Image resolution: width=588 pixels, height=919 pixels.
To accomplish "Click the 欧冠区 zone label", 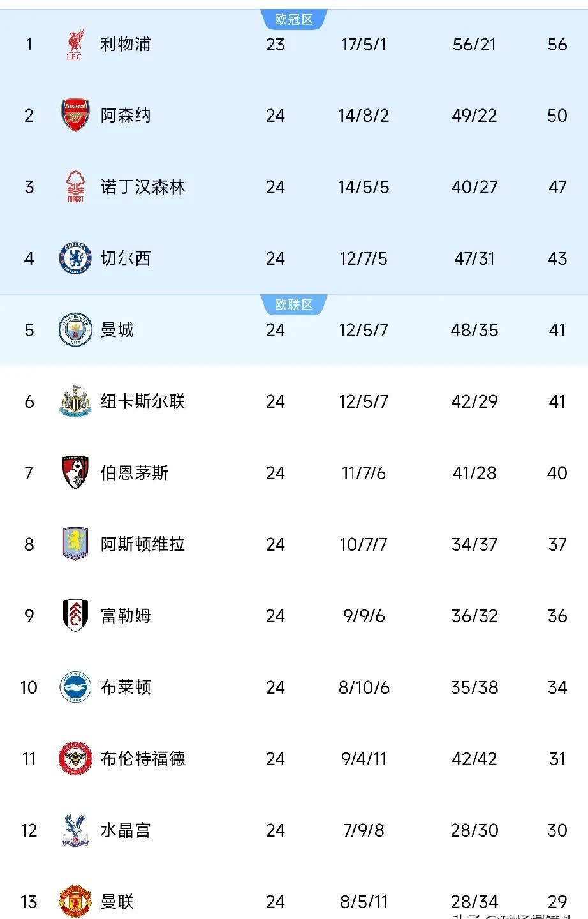I will (x=294, y=20).
